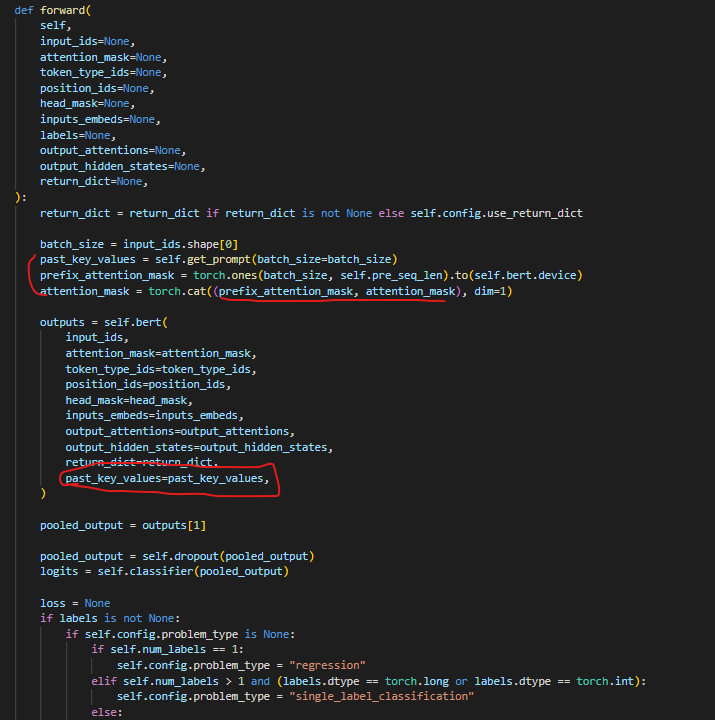Click the "single_label_classification" string literal

(x=382, y=697)
